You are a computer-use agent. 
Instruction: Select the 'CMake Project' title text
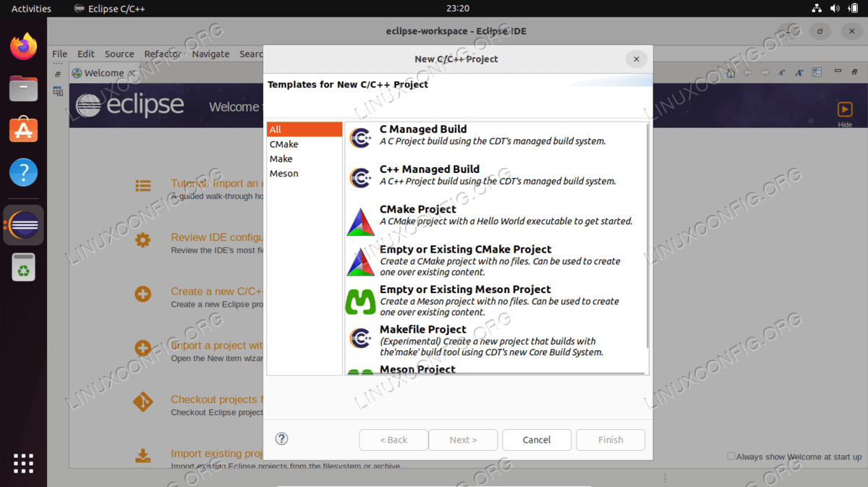pyautogui.click(x=418, y=209)
